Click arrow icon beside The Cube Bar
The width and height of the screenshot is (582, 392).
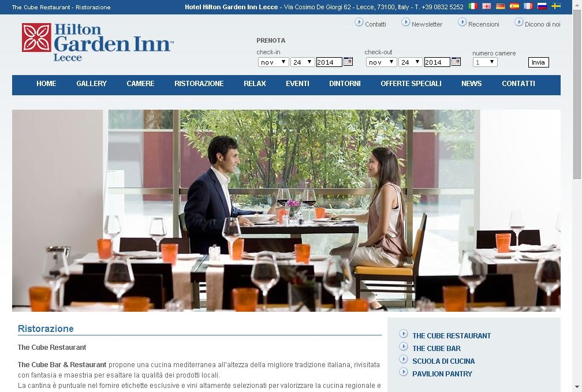pos(404,346)
